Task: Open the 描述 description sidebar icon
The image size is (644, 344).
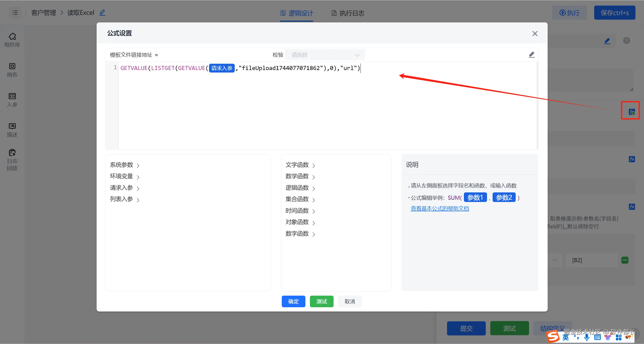Action: pyautogui.click(x=12, y=130)
